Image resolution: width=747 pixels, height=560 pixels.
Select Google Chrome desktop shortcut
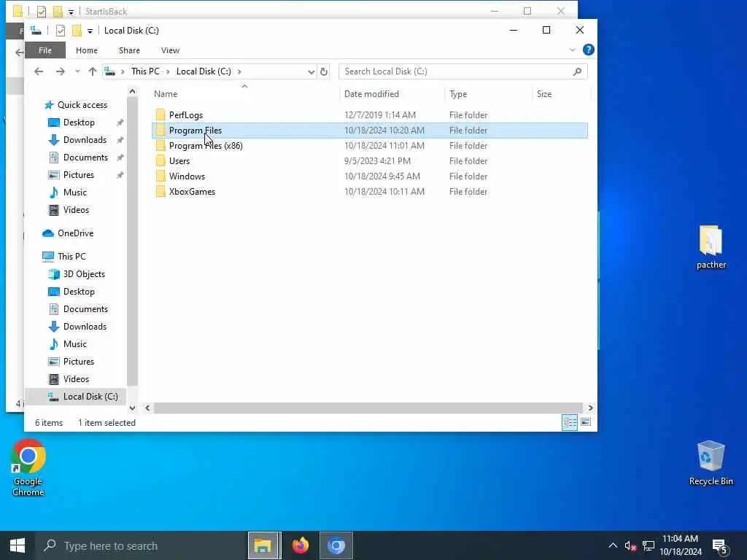pos(28,468)
